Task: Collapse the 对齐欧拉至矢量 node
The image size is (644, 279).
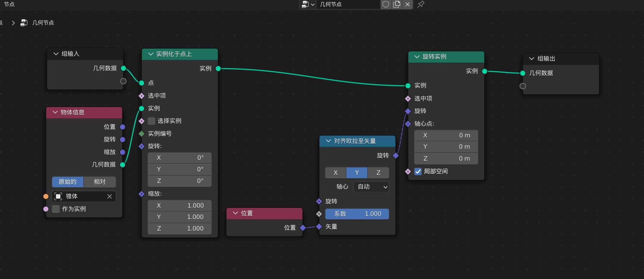Action: (x=328, y=141)
